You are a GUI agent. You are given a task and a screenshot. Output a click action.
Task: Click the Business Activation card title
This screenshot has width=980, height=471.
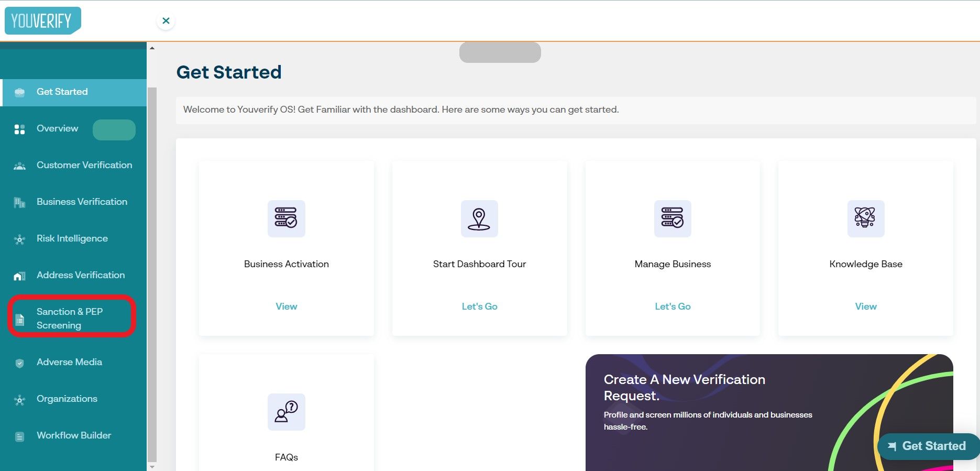[x=287, y=264]
